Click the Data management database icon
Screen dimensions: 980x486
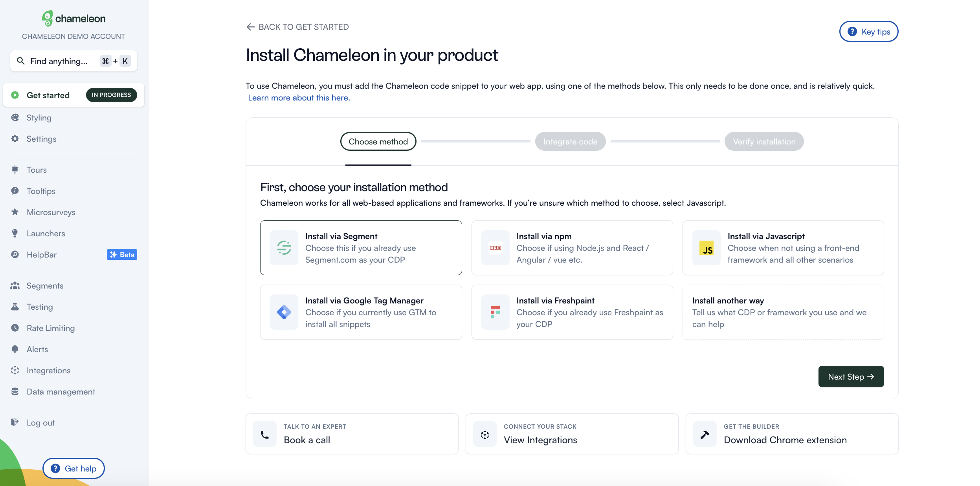(x=15, y=391)
